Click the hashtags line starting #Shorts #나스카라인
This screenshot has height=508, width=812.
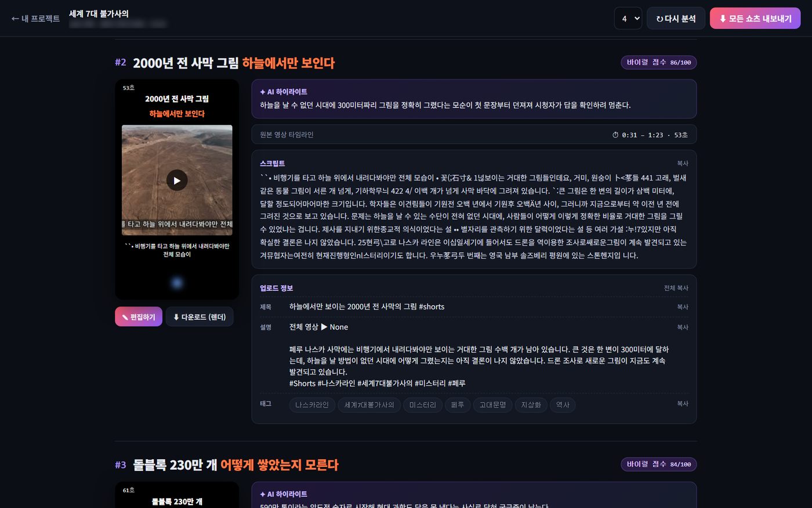pos(377,383)
